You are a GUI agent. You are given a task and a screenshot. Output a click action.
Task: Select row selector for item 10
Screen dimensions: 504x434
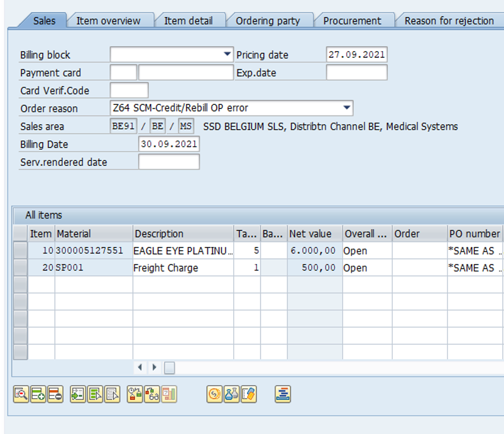pyautogui.click(x=20, y=251)
